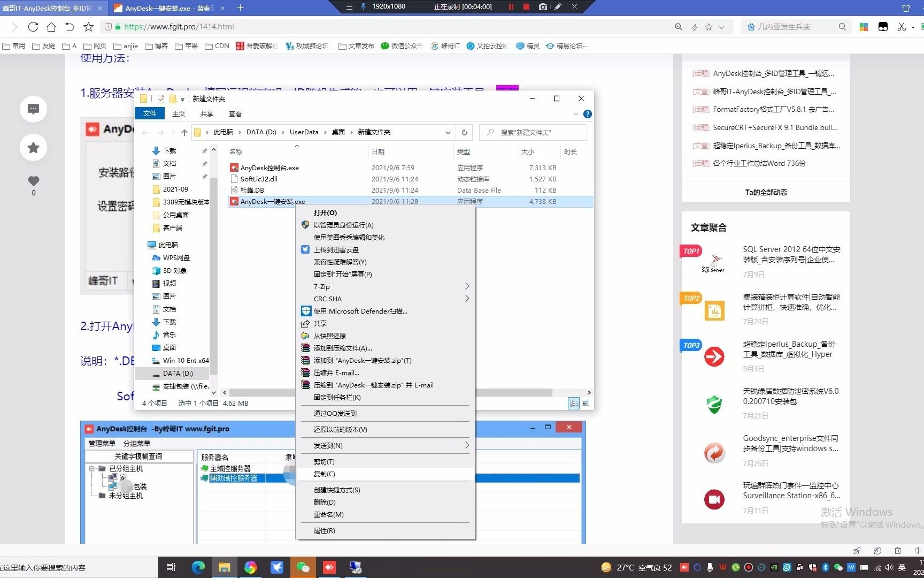Image resolution: width=924 pixels, height=578 pixels.
Task: Click the browser search magnifier icon
Action: (842, 27)
